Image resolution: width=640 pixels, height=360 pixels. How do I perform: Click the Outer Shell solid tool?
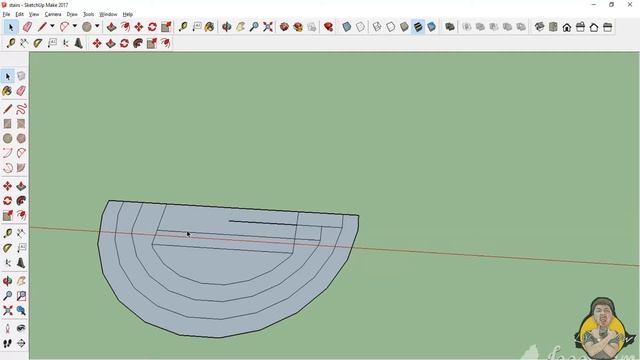(450, 27)
